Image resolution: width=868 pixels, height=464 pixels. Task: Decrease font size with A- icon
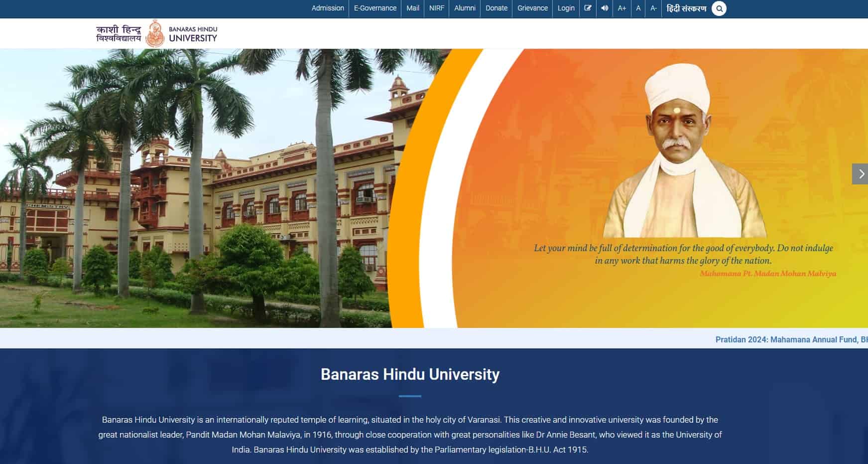[x=653, y=8]
